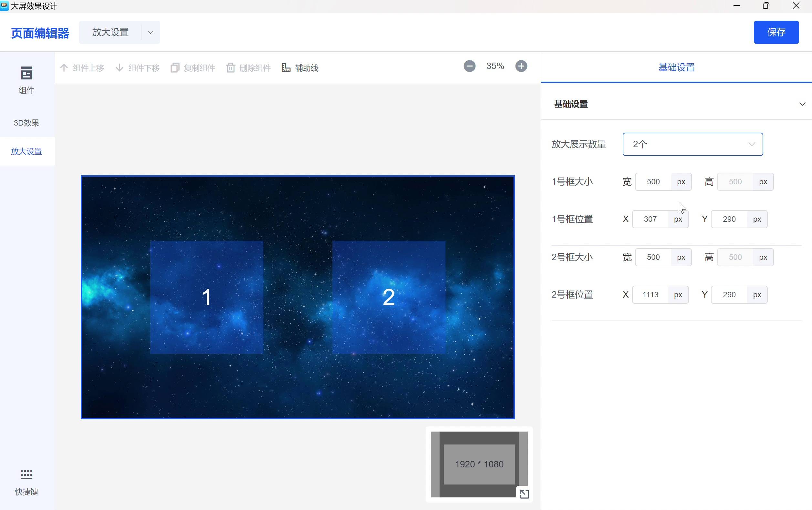Switch to the 3D效果 sidebar tab
This screenshot has width=812, height=510.
(26, 123)
